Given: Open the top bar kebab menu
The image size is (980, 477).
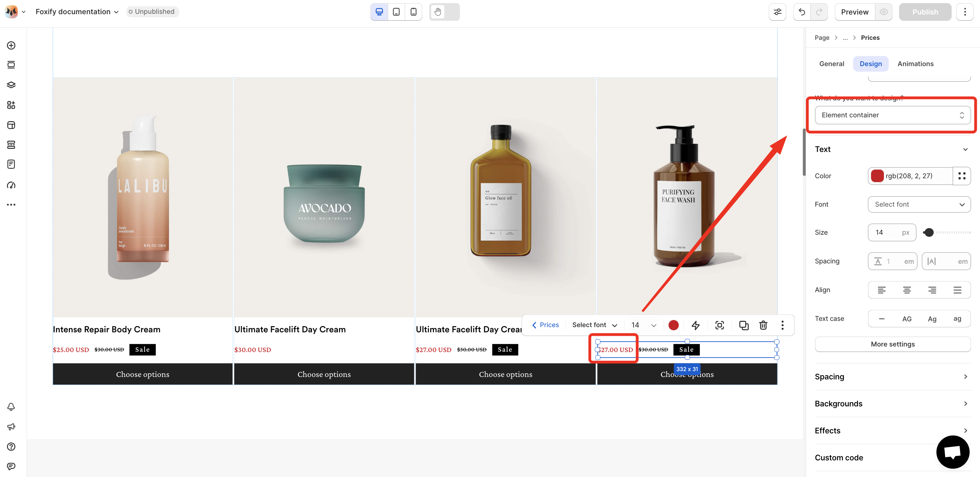Looking at the screenshot, I should pos(965,12).
